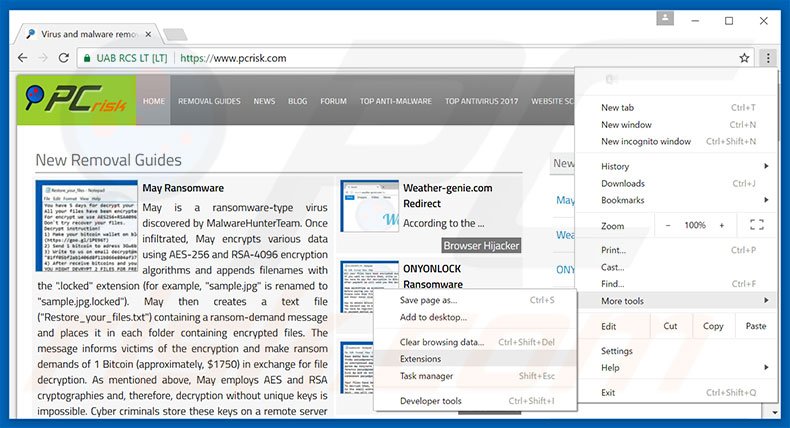Close the Virus and malware removal tab
The width and height of the screenshot is (790, 428).
click(148, 34)
